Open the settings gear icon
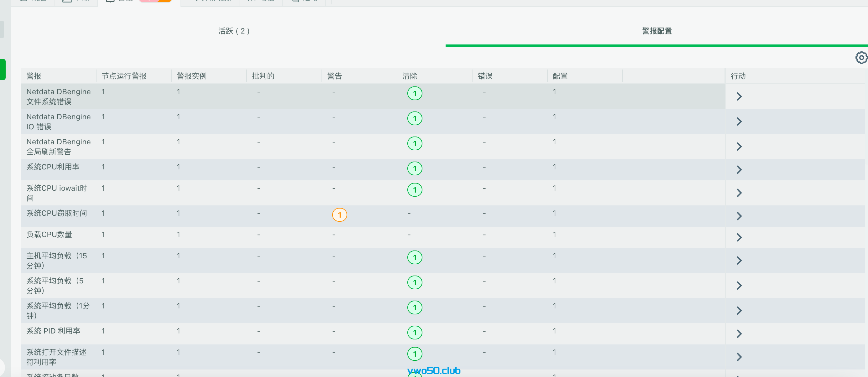 tap(861, 58)
